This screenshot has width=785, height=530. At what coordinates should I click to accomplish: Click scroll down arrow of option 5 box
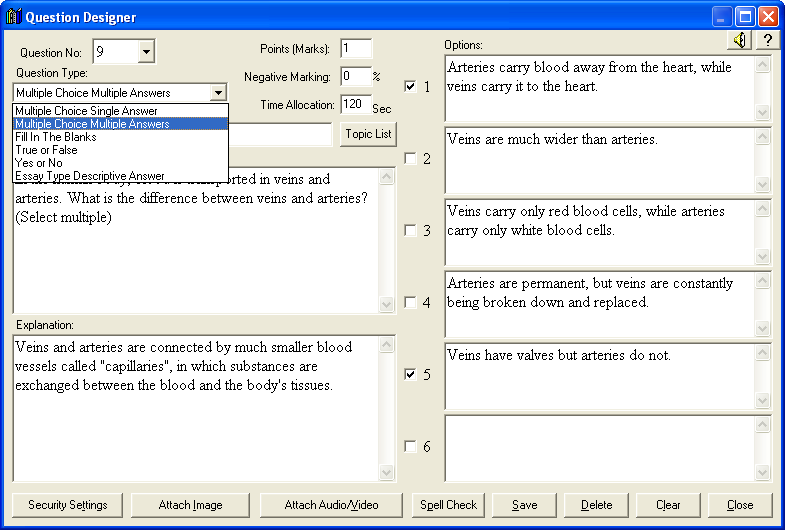(762, 400)
